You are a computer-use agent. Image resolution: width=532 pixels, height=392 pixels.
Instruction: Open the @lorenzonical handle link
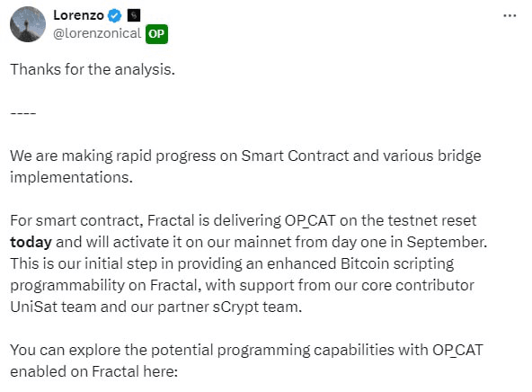(97, 33)
